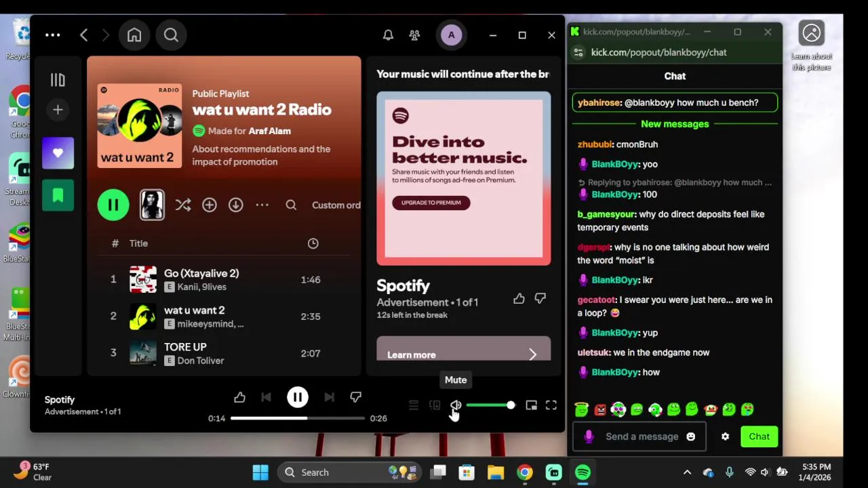Viewport: 868px width, 488px height.
Task: Open Liked Songs heart tile
Action: coord(58,152)
